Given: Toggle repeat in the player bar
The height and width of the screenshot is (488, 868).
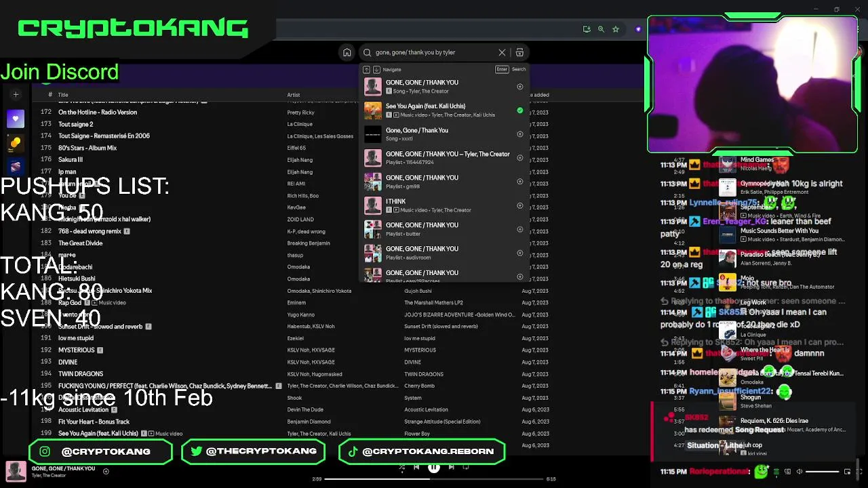Looking at the screenshot, I should point(466,467).
